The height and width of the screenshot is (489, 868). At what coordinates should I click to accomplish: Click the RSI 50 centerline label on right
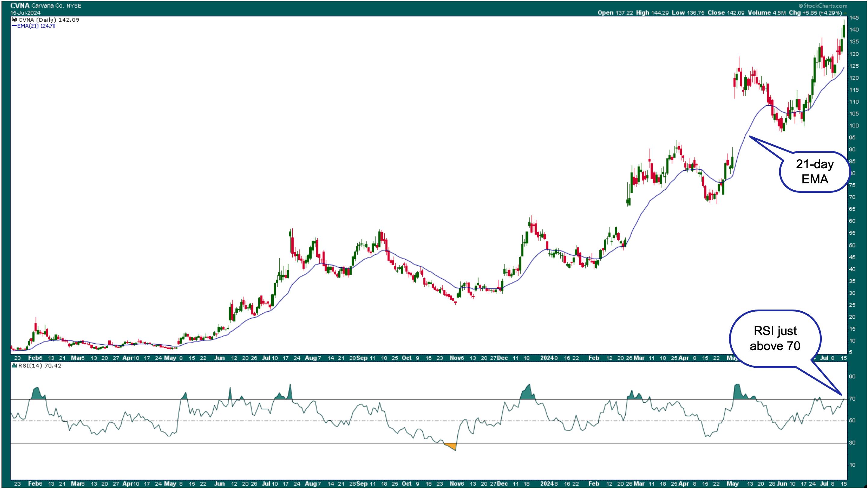coord(852,421)
